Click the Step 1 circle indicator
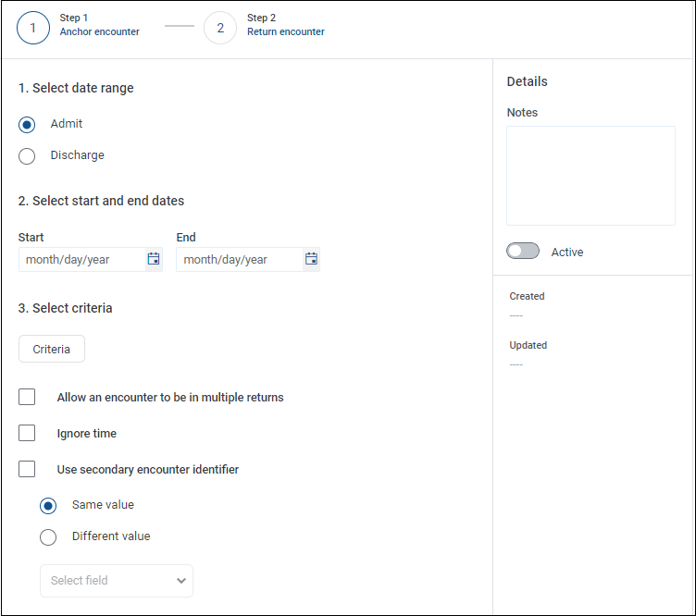The height and width of the screenshot is (616, 696). pyautogui.click(x=33, y=28)
